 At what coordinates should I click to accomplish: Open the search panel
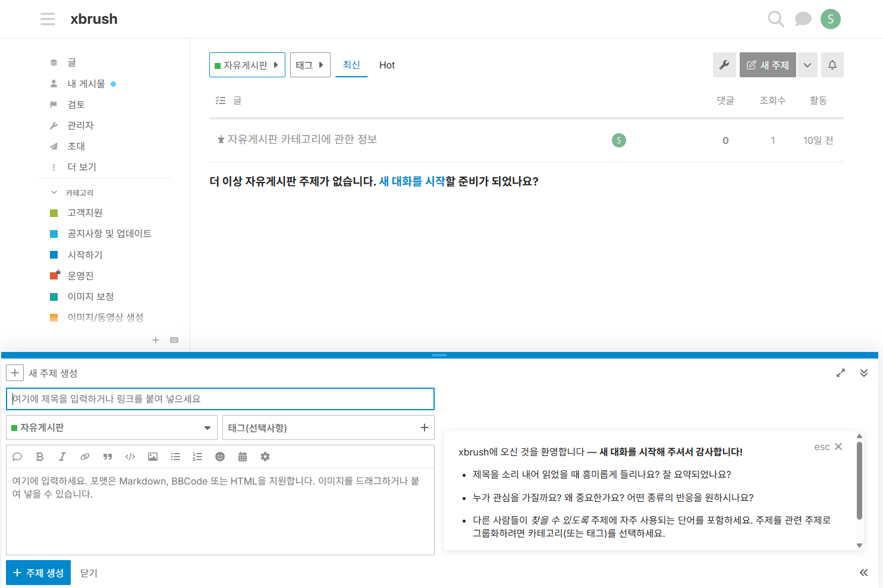[x=775, y=19]
